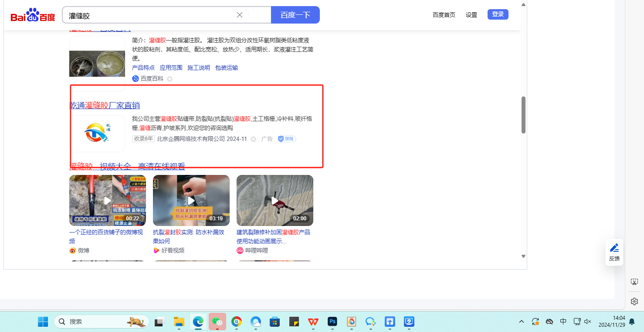This screenshot has width=644, height=332.
Task: Open WPS Office from the taskbar
Action: tap(313, 322)
